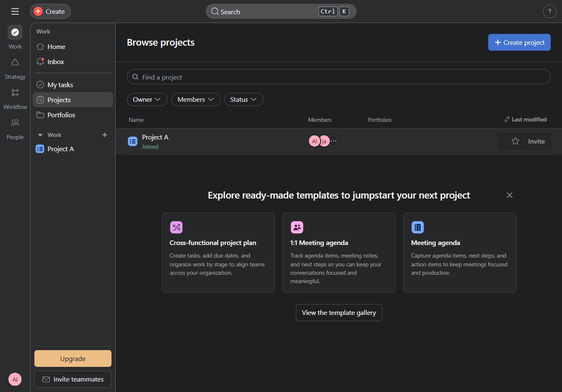Click the ja member avatar
This screenshot has height=392, width=562.
click(324, 141)
